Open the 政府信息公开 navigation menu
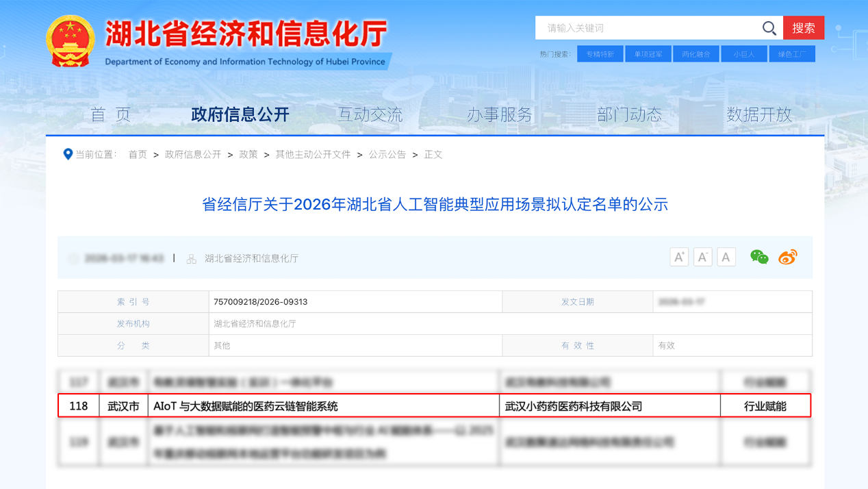Viewport: 868px width, 489px height. 240,114
